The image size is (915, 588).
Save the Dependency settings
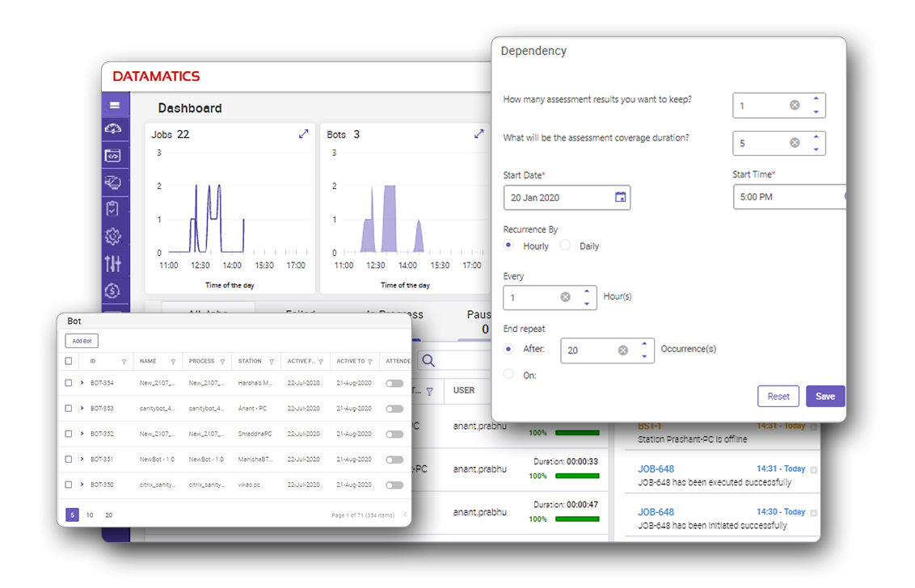click(x=824, y=397)
